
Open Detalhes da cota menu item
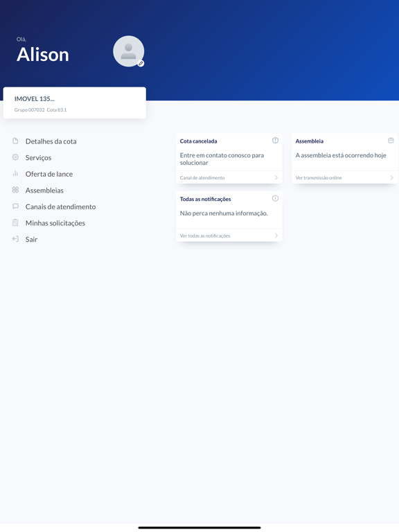51,141
